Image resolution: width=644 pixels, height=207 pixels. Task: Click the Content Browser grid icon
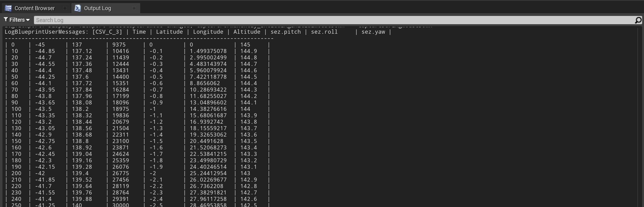8,8
